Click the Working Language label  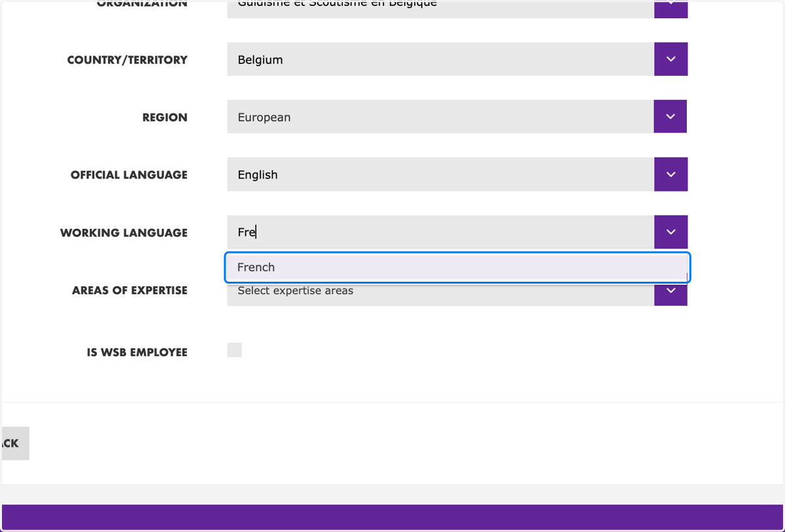click(x=124, y=233)
